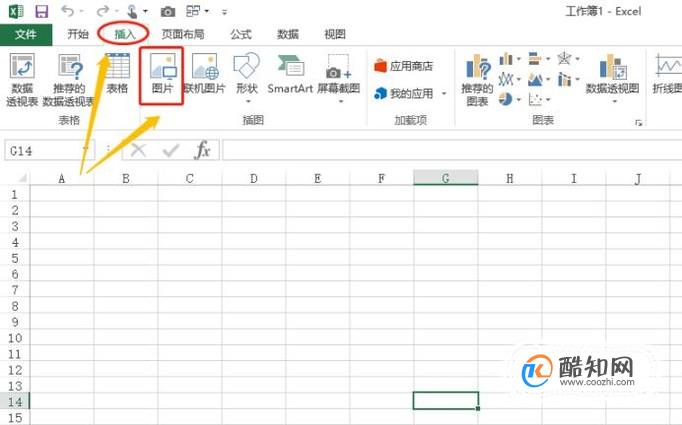Open dropdown next to the Touch mode icon

pyautogui.click(x=145, y=12)
